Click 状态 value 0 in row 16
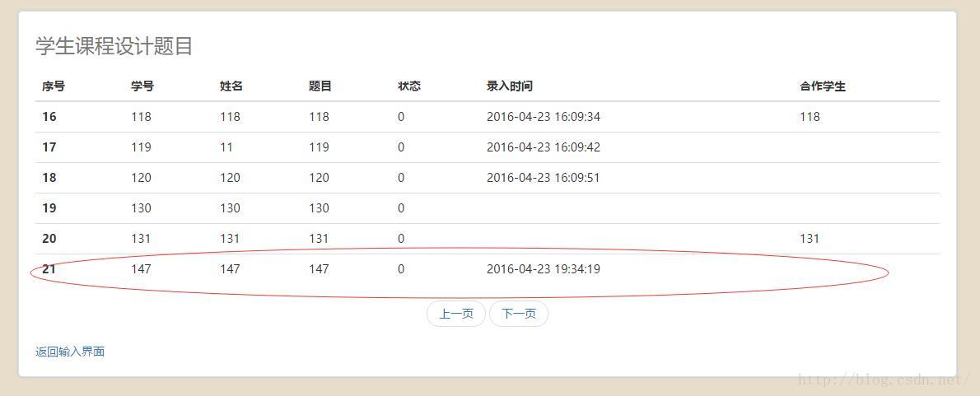 click(x=400, y=117)
